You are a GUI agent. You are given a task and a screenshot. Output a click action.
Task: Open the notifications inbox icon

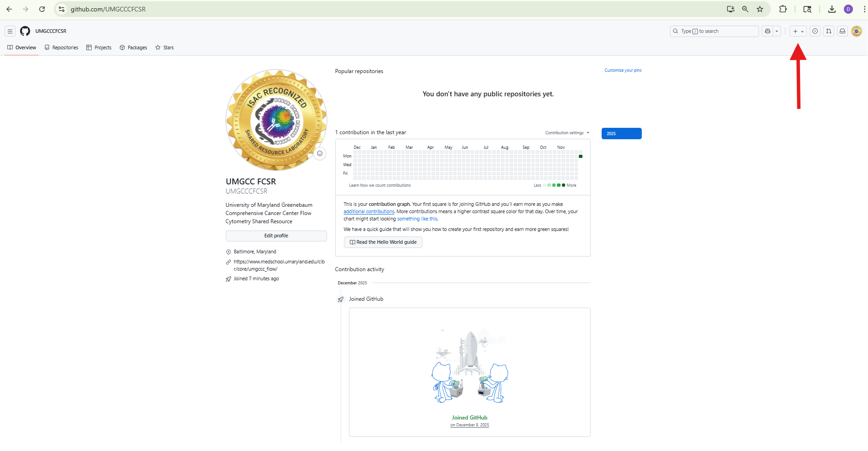point(842,31)
